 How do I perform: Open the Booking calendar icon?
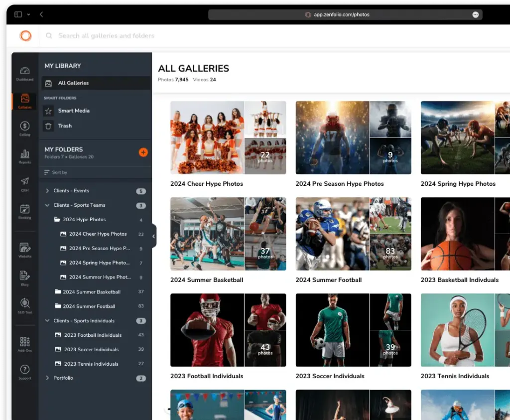pyautogui.click(x=25, y=211)
